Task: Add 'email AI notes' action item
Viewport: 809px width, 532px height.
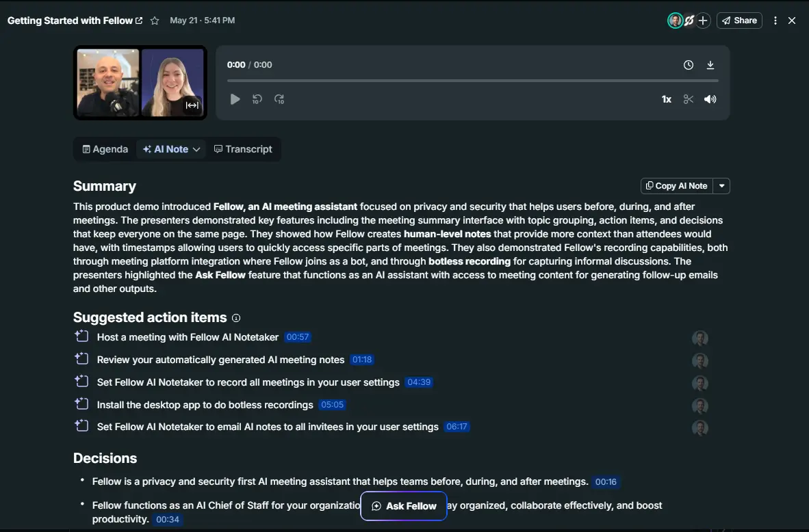Action: (x=81, y=426)
